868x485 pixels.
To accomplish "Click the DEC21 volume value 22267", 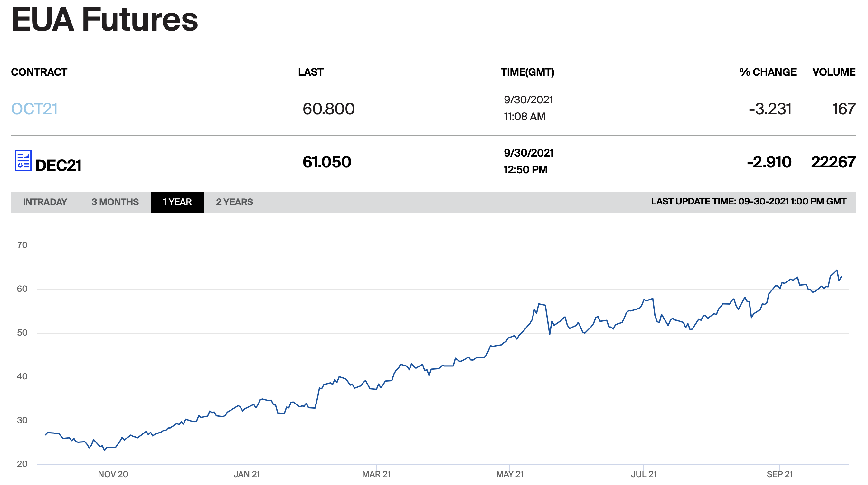I will tap(833, 162).
